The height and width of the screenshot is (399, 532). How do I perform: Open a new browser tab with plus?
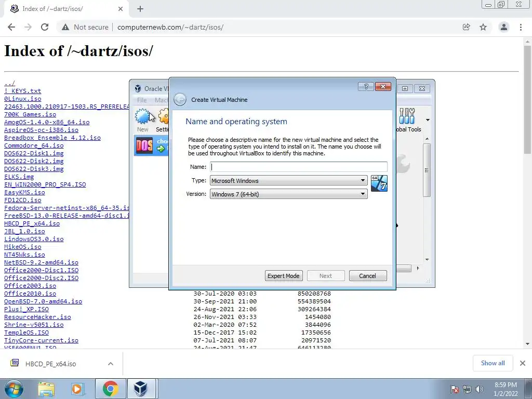[x=140, y=9]
